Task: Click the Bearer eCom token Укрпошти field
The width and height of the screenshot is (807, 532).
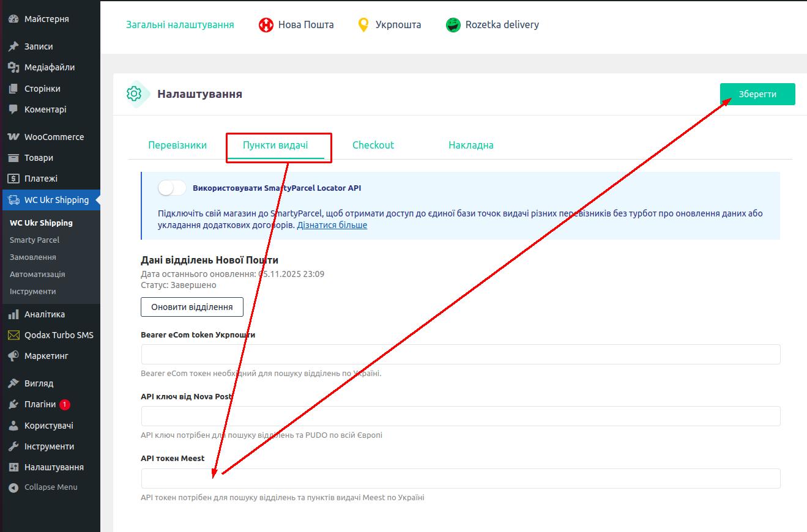Action: point(460,355)
